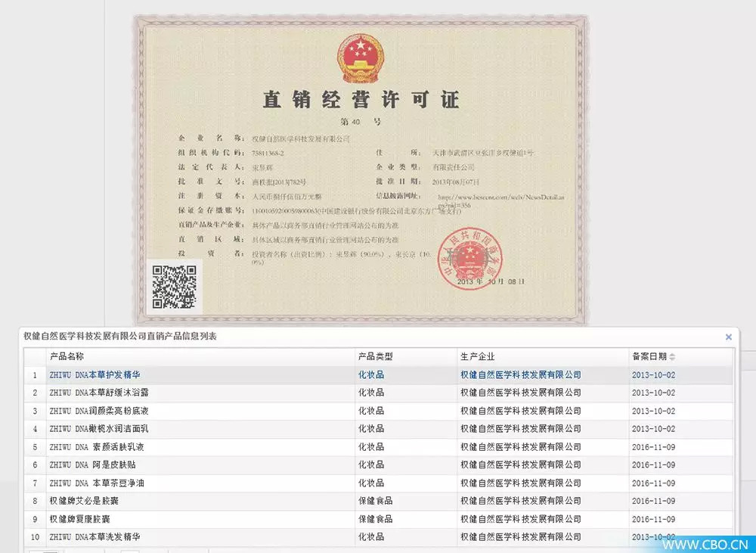The height and width of the screenshot is (553, 756).
Task: Click 保健食品 type in 艾必是胶囊 row
Action: 376,501
